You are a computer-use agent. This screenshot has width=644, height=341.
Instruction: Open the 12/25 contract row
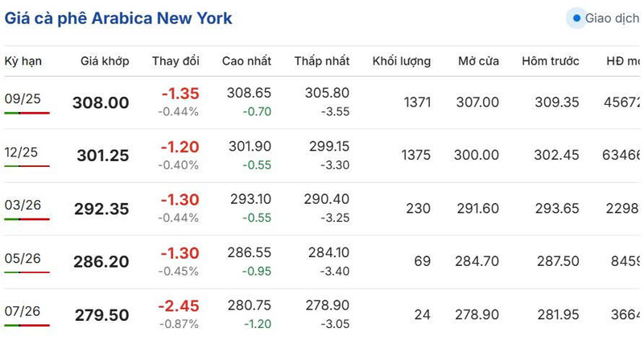pos(322,156)
